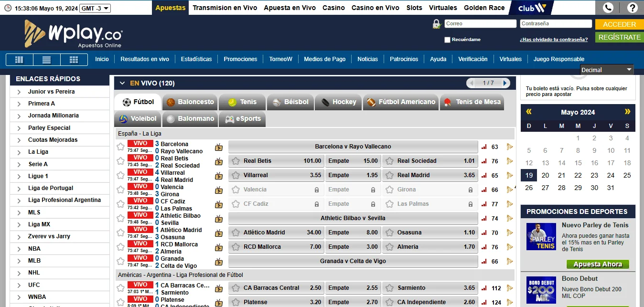Open the Decimal odds format dropdown
This screenshot has width=644, height=307.
point(607,70)
